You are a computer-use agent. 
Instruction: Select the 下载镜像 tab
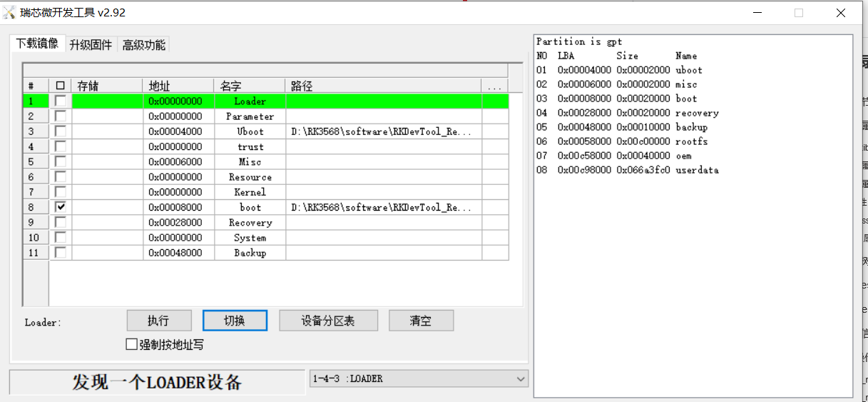tap(37, 44)
